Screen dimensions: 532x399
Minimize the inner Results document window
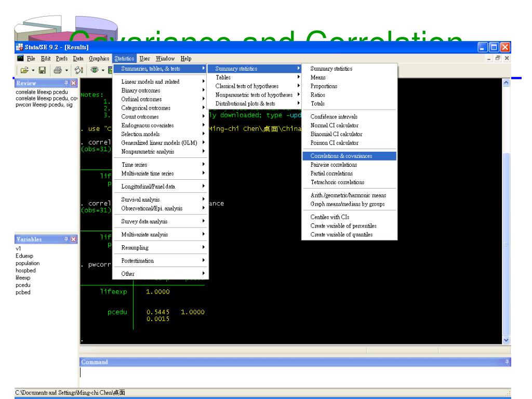coord(489,58)
